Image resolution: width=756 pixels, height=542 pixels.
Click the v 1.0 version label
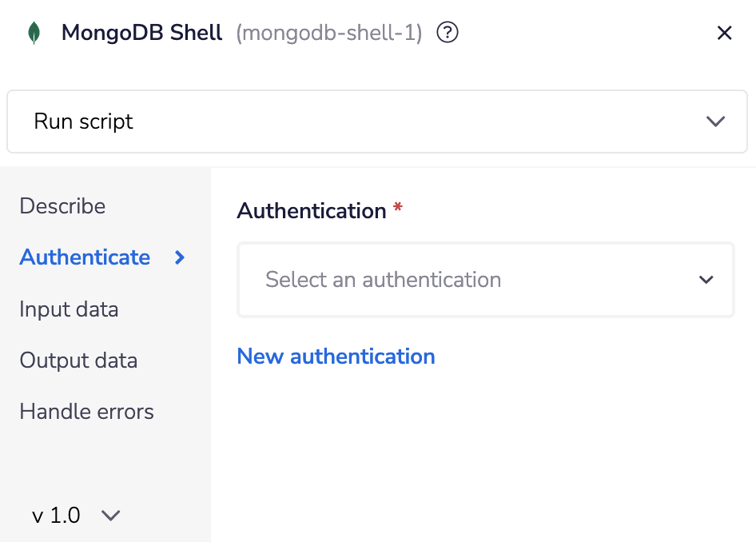pyautogui.click(x=55, y=516)
